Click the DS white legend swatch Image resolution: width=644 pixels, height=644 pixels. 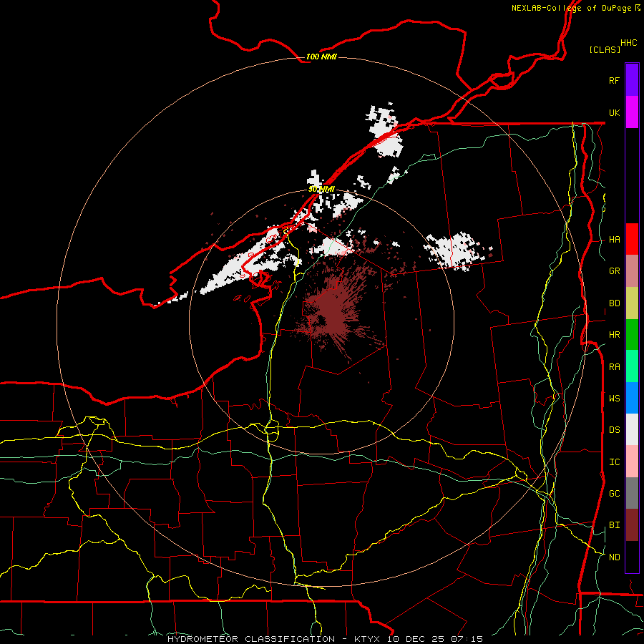632,429
